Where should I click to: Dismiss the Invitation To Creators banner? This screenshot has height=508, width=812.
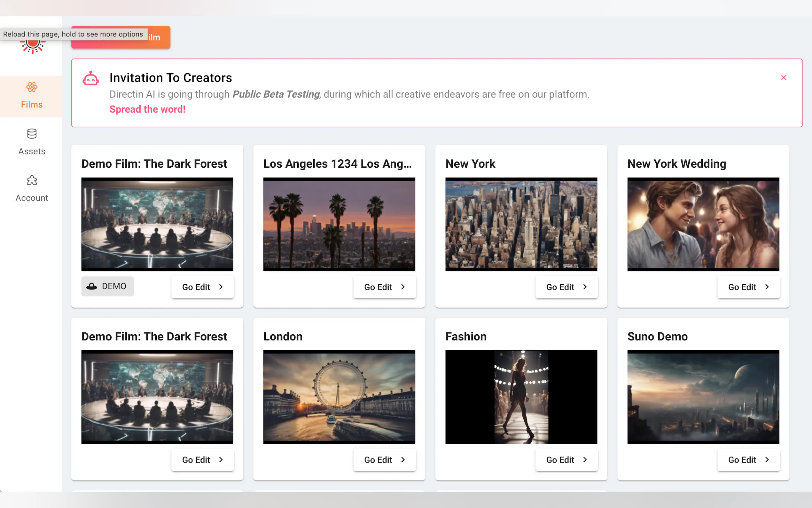[784, 78]
